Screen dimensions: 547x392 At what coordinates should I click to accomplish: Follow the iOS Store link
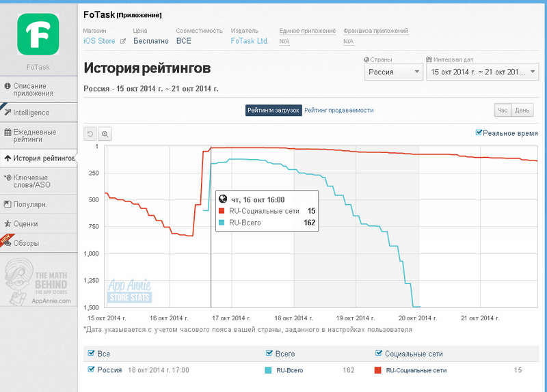tap(99, 41)
